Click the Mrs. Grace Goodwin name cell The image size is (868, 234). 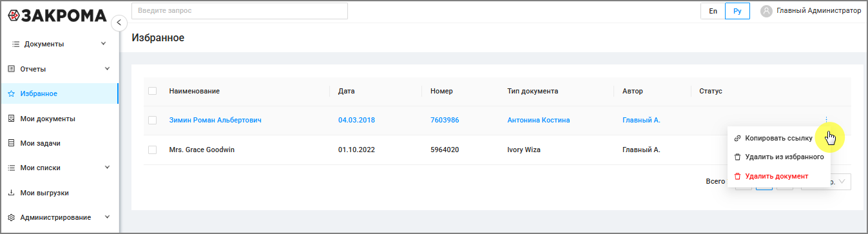(x=202, y=150)
